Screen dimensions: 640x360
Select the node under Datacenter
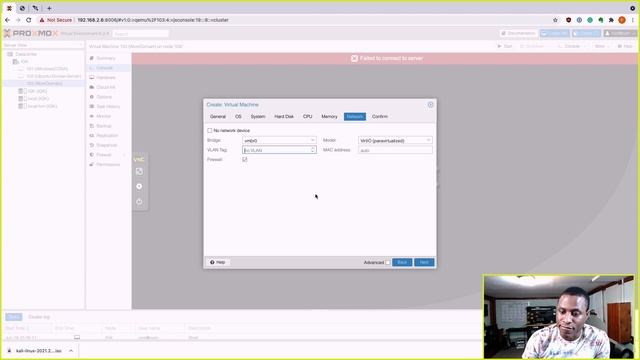point(24,62)
